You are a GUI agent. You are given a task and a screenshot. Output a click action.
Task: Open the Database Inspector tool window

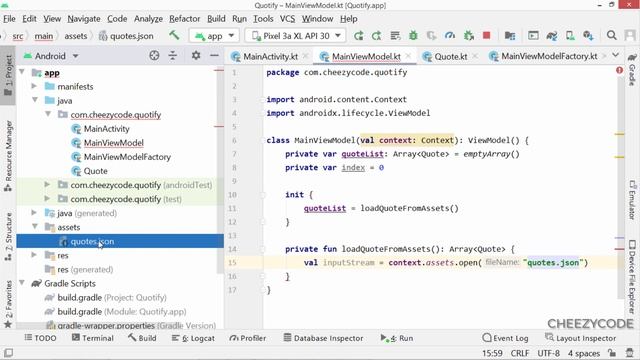[x=323, y=338]
